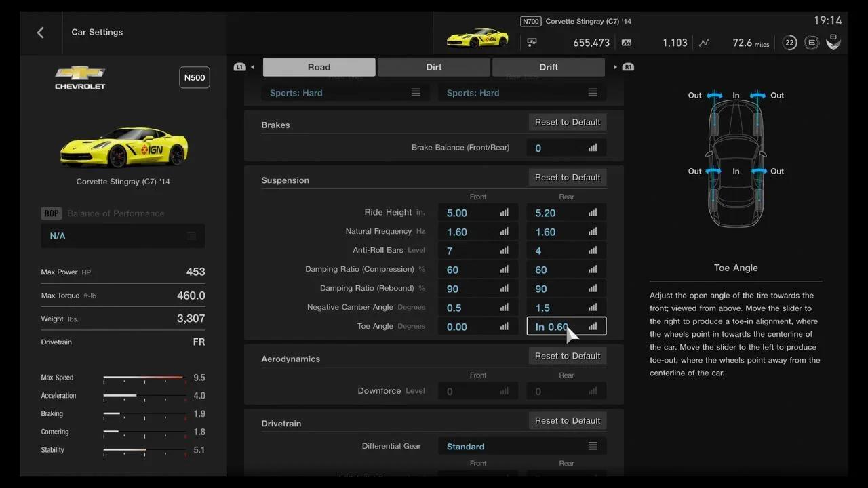Reset Brakes section to default
Screen dimensions: 868x488
[x=568, y=122]
